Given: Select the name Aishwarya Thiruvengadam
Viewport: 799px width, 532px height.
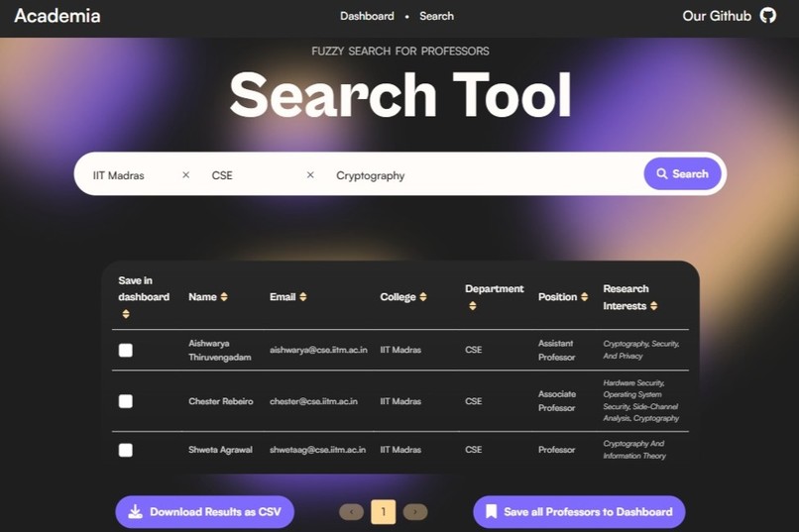Looking at the screenshot, I should pyautogui.click(x=220, y=351).
